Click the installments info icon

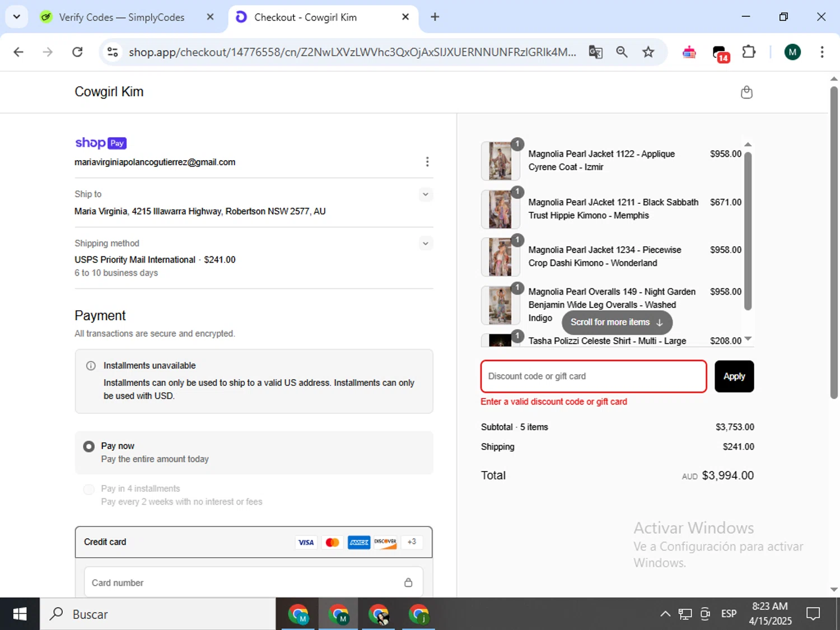(91, 366)
